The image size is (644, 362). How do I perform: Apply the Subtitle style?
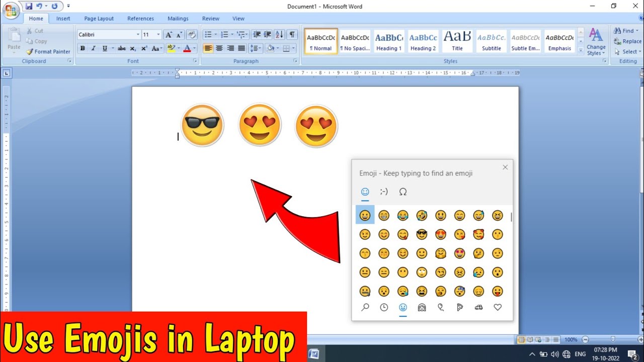pos(492,41)
